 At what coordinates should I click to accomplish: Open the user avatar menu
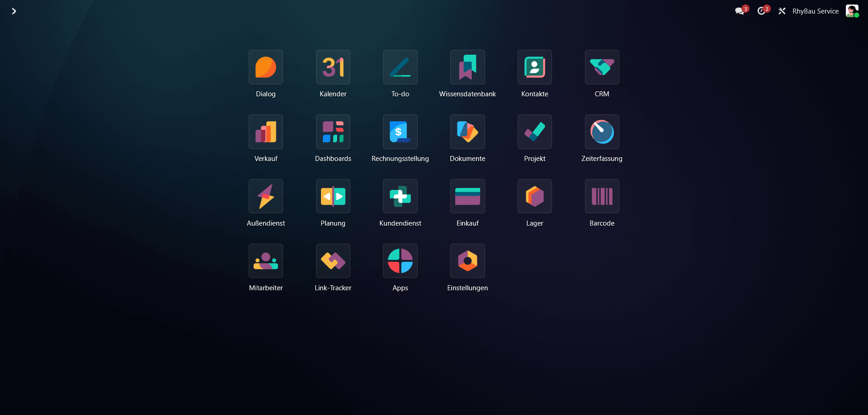coord(852,11)
